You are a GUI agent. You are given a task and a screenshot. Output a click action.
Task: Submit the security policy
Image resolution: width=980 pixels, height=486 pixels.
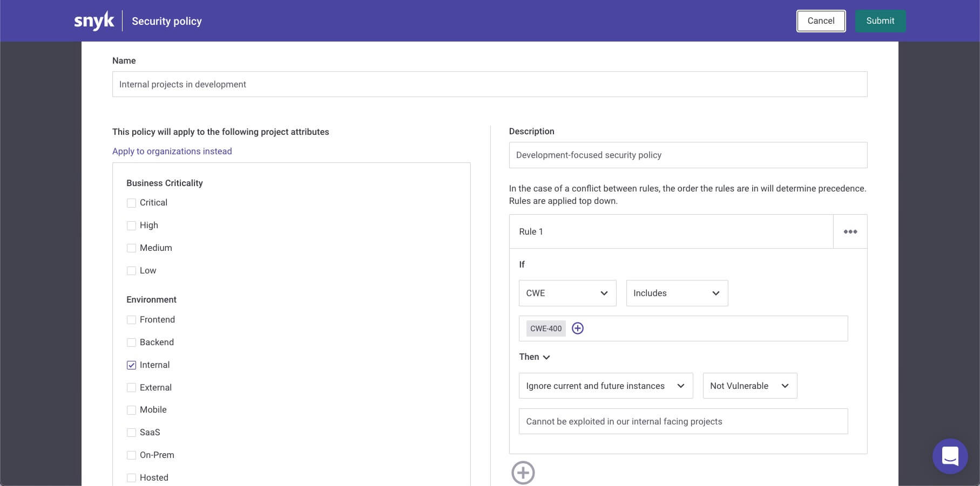point(880,21)
